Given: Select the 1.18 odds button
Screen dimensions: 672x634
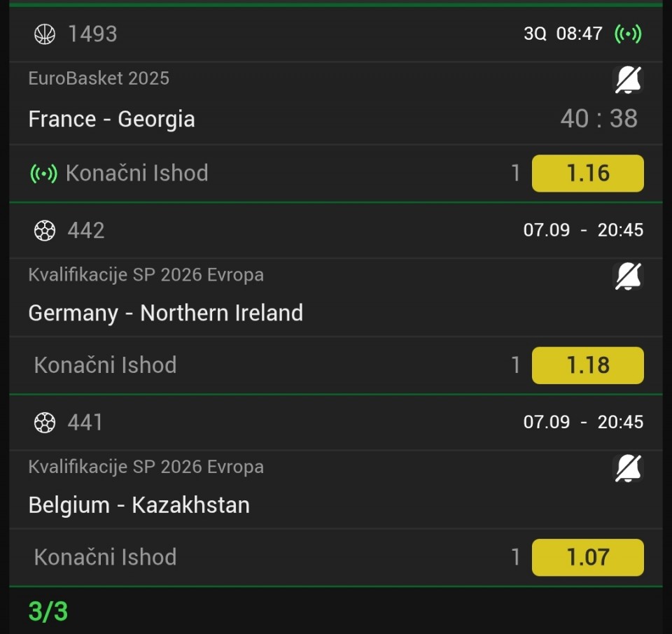Looking at the screenshot, I should pos(587,365).
